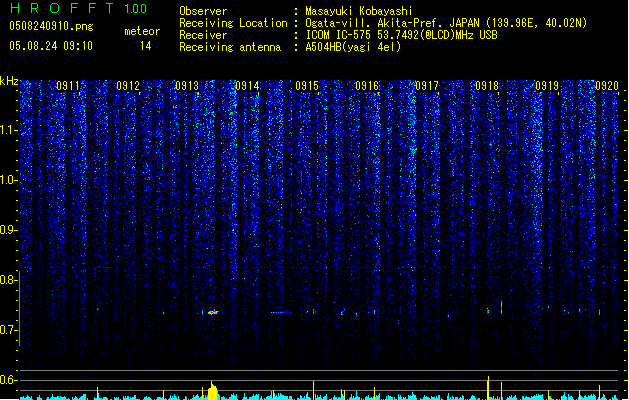Click the 0912 time marker
The width and height of the screenshot is (629, 400).
click(x=128, y=86)
